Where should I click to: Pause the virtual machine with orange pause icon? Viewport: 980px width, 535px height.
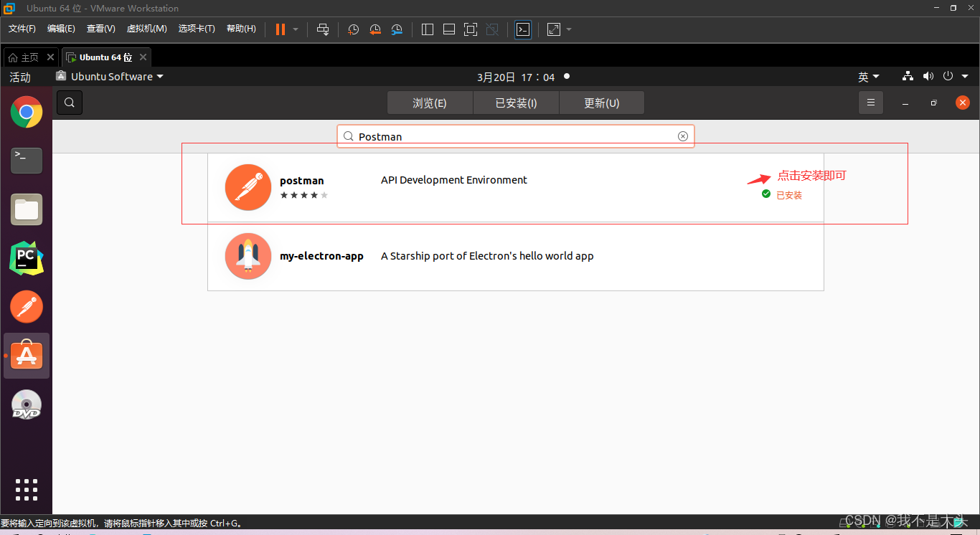(x=280, y=29)
